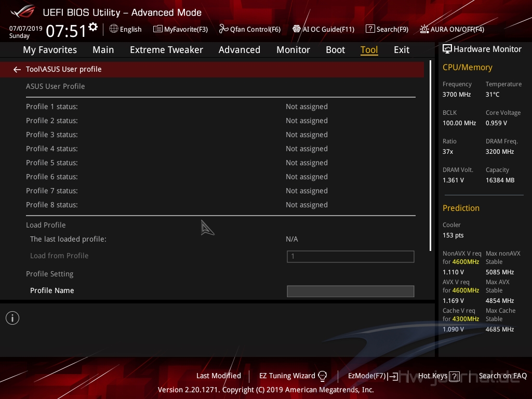Select Profile 8 status row
The height and width of the screenshot is (399, 532).
point(220,205)
